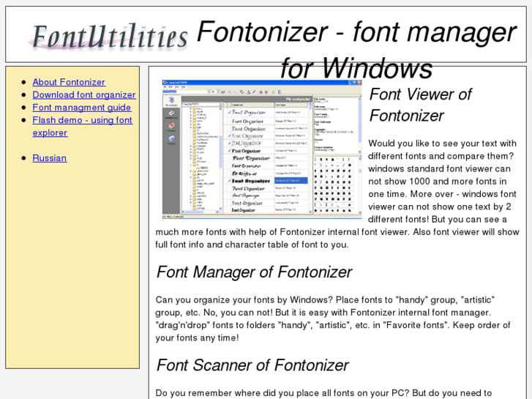Open Flash demo - using font explorer link
The image size is (532, 399).
click(83, 127)
